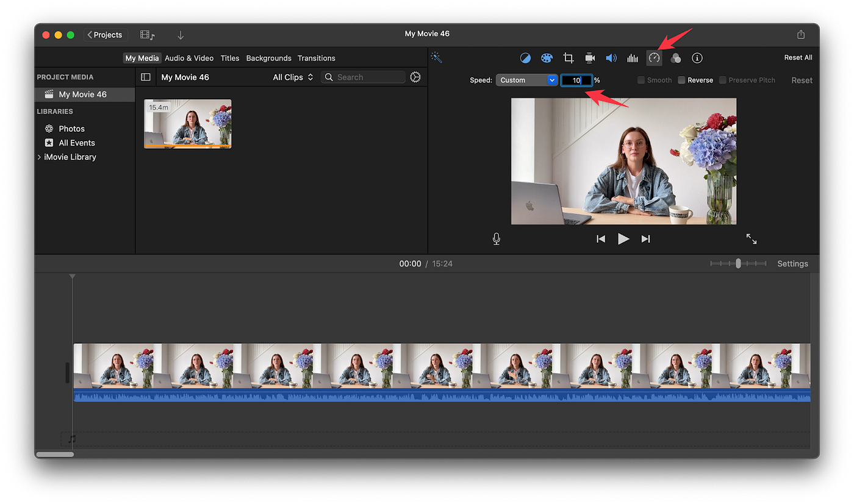Viewport: 854px width, 504px height.
Task: Open noise reduction and equalizer icon
Action: coord(633,58)
